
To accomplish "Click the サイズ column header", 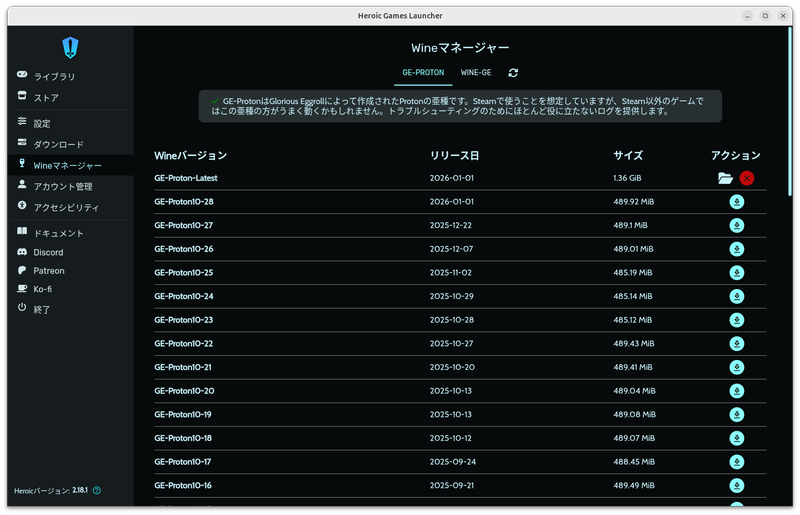I will tap(628, 155).
